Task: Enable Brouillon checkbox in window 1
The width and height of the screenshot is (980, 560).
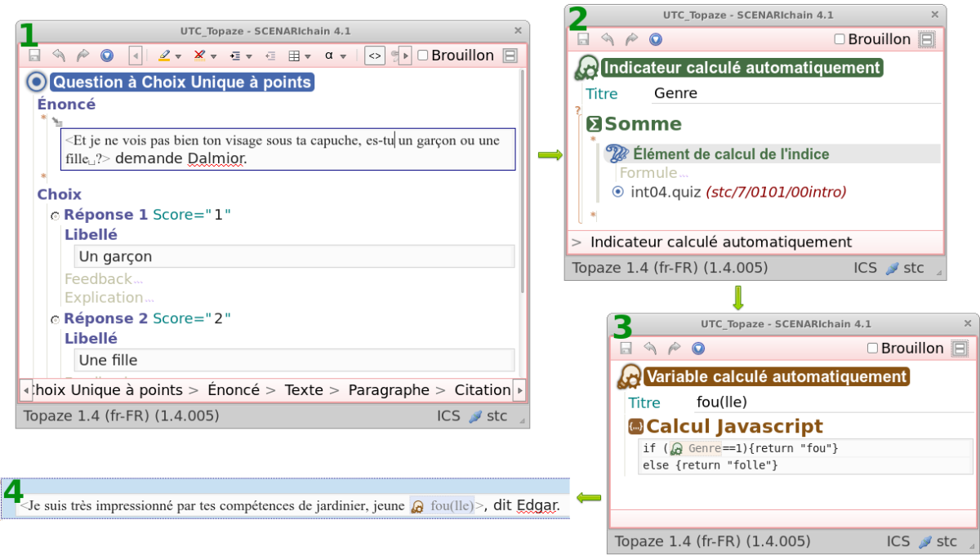Action: (422, 56)
